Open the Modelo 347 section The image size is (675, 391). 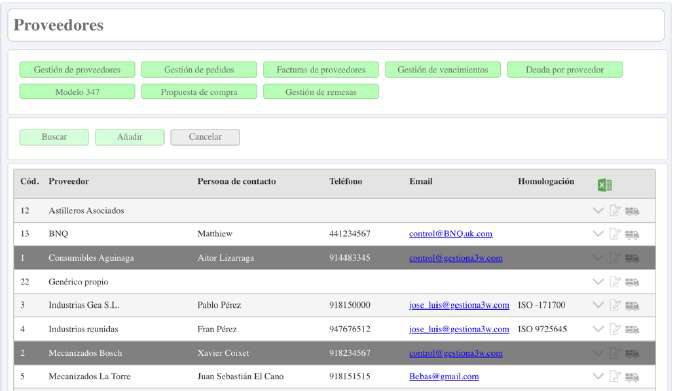[x=77, y=92]
